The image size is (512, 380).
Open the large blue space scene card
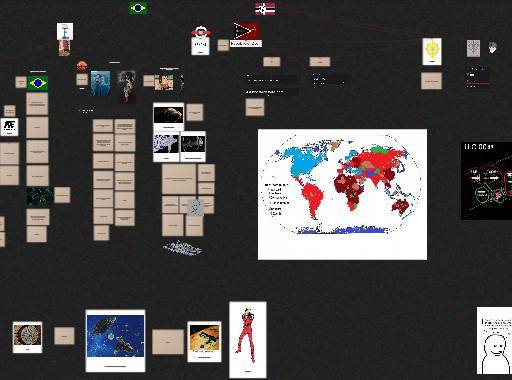(x=115, y=341)
